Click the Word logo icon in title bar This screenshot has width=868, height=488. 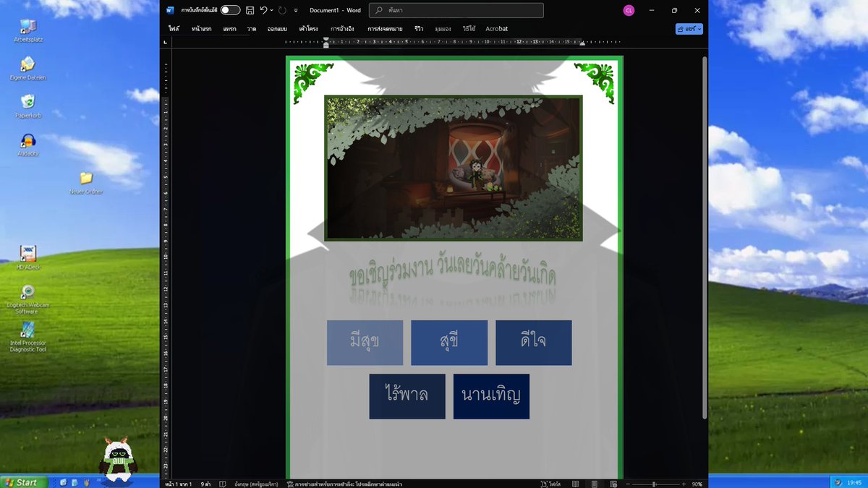[170, 10]
